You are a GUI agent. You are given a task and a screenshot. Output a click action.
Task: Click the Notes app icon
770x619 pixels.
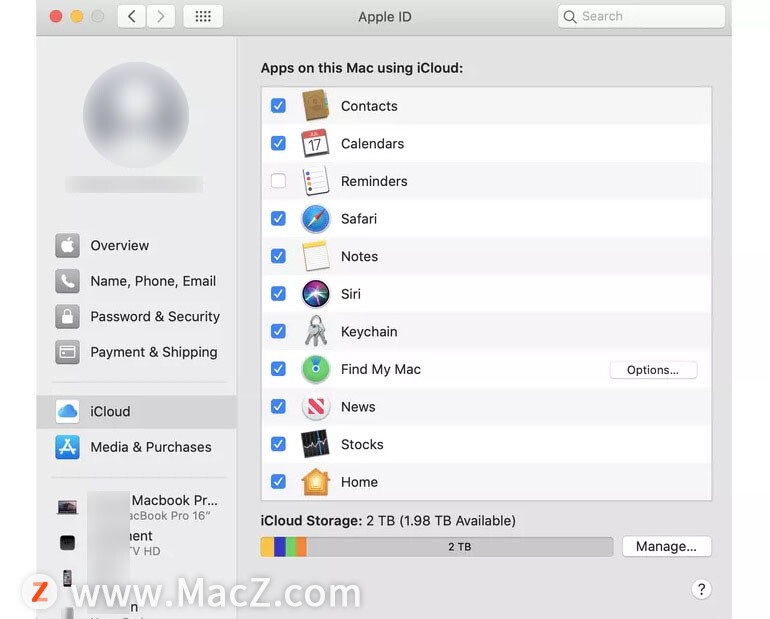coord(315,256)
